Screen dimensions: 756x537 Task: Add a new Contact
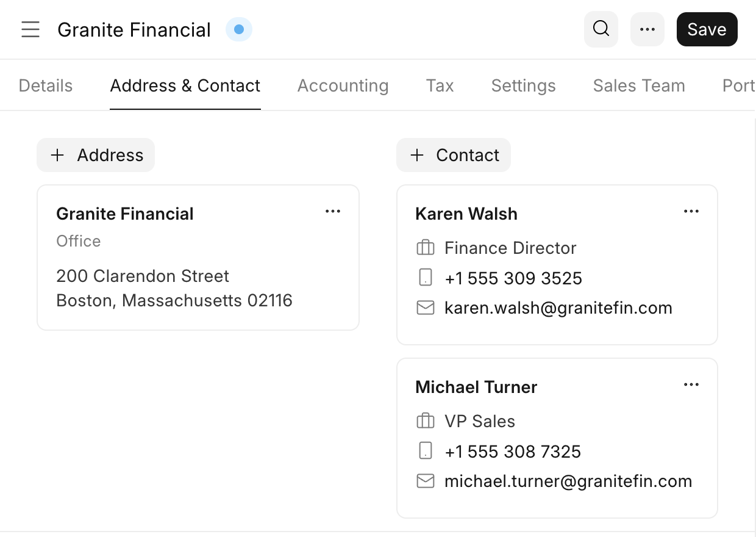click(x=454, y=155)
